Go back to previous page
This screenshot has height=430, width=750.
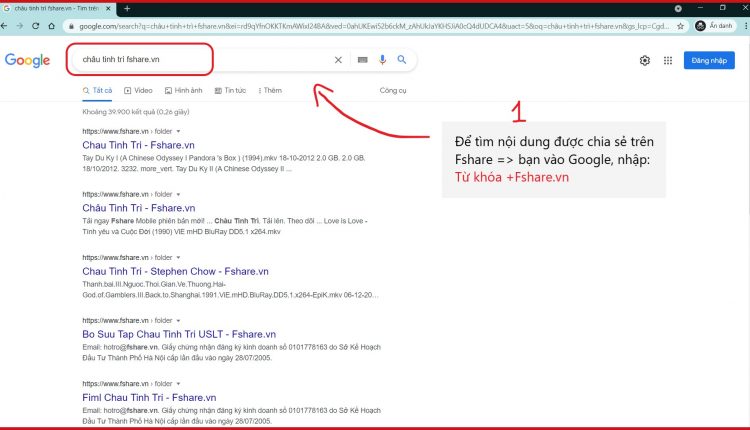[4, 26]
